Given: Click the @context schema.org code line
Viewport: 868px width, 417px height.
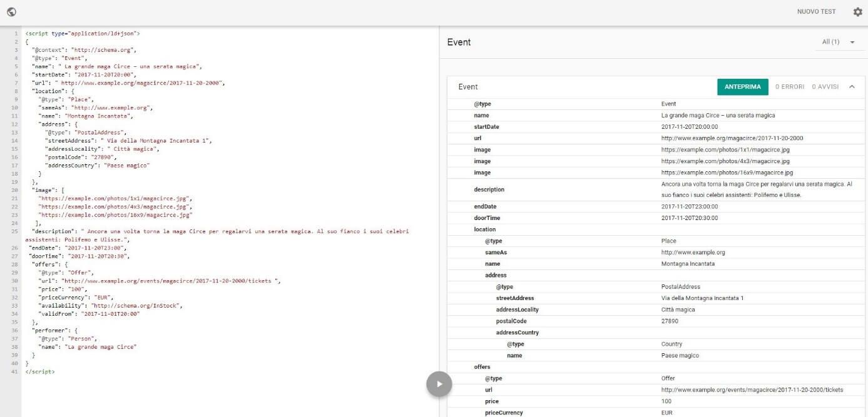Looking at the screenshot, I should pos(84,49).
